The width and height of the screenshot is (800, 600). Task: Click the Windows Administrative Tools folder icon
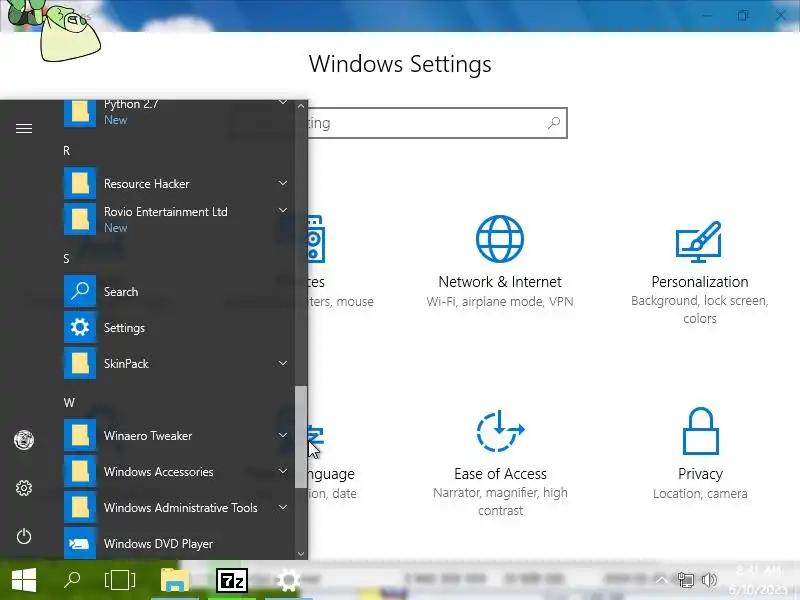click(80, 508)
